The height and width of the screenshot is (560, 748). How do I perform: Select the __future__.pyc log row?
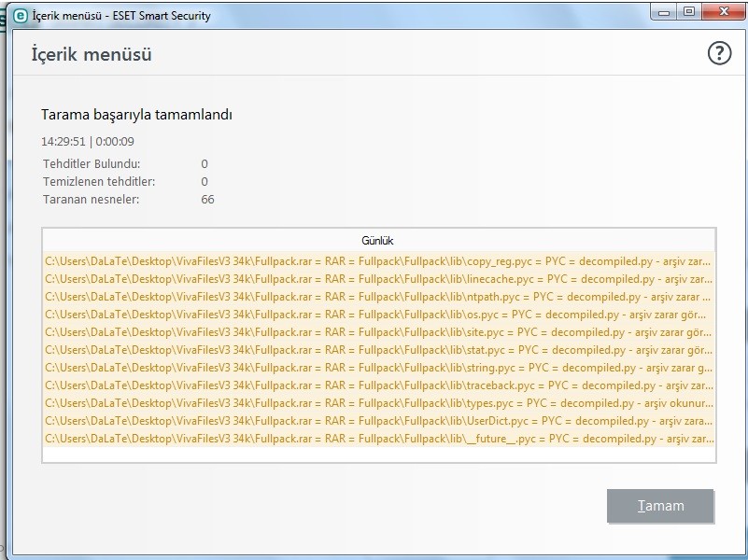[x=379, y=439]
